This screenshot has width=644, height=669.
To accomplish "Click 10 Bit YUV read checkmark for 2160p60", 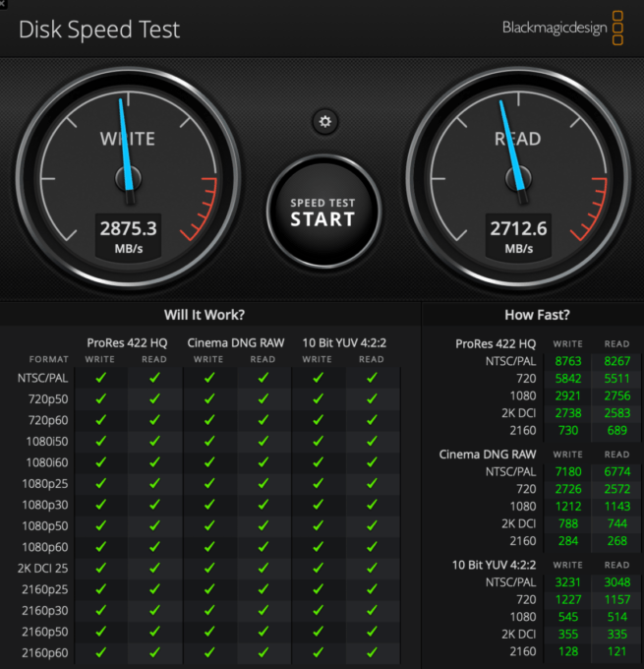I will pos(372,652).
